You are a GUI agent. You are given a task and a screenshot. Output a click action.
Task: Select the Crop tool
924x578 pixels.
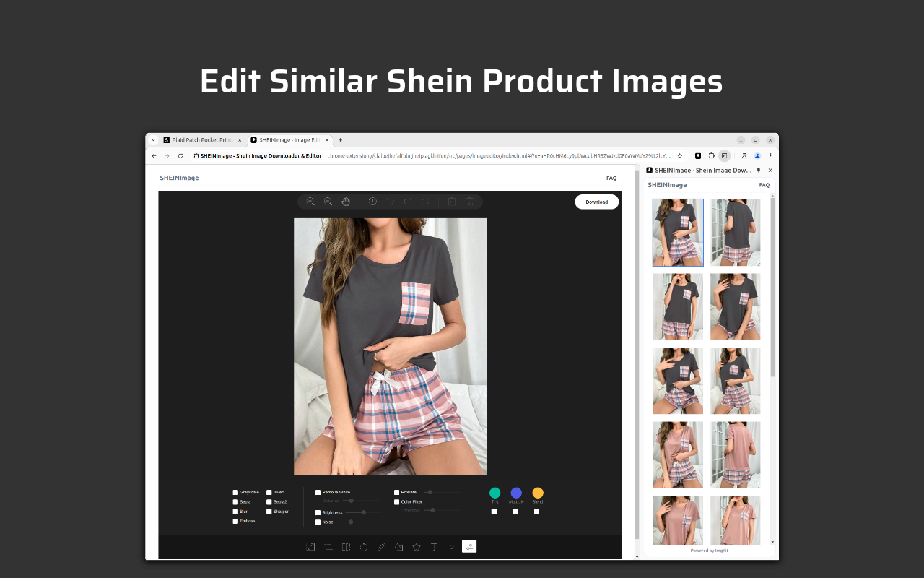pyautogui.click(x=328, y=547)
